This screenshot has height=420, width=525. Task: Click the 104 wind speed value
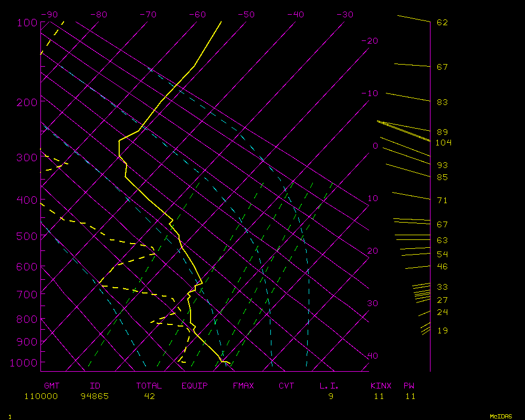(444, 143)
